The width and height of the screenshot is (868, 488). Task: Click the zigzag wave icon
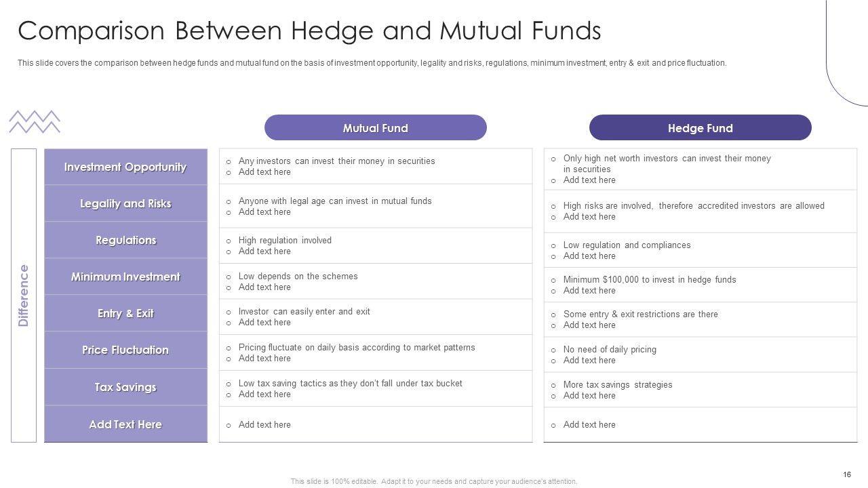[35, 122]
